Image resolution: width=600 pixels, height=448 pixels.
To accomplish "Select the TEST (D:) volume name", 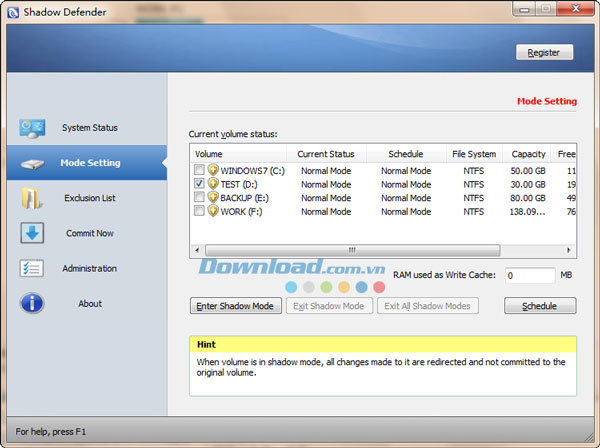I will click(239, 184).
